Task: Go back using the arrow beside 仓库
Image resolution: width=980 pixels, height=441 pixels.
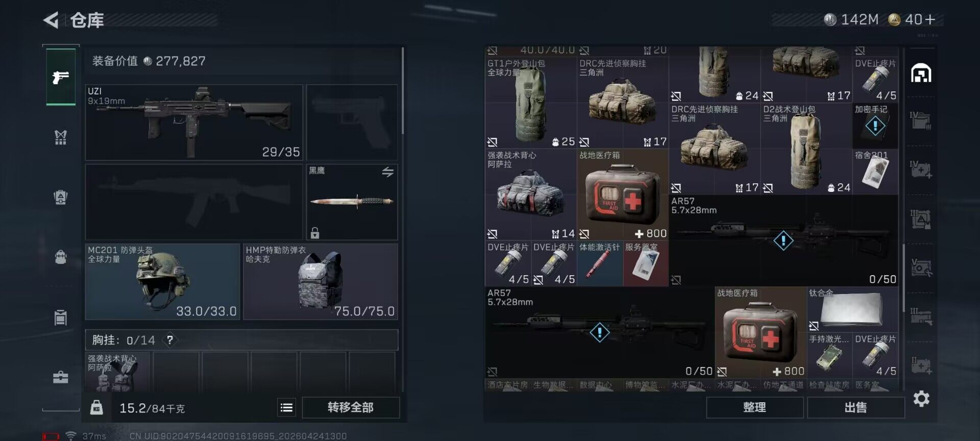Action: pyautogui.click(x=51, y=20)
